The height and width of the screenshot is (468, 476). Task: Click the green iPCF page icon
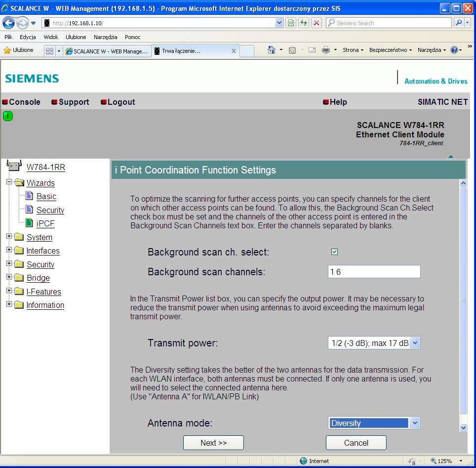(x=29, y=223)
